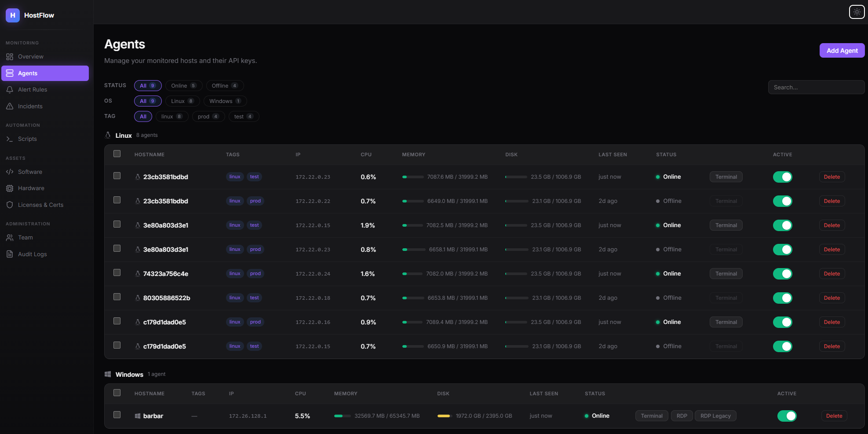Select the prod tag filter
868x434 pixels.
pyautogui.click(x=208, y=116)
